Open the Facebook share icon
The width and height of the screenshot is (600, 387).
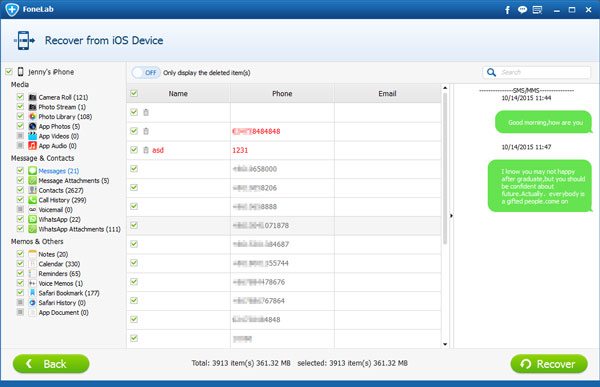507,10
